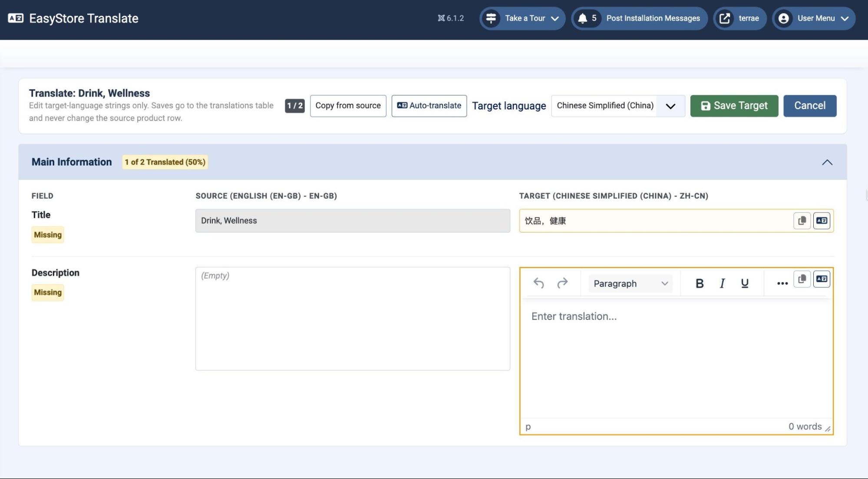
Task: Click the Save Target button
Action: coord(734,106)
